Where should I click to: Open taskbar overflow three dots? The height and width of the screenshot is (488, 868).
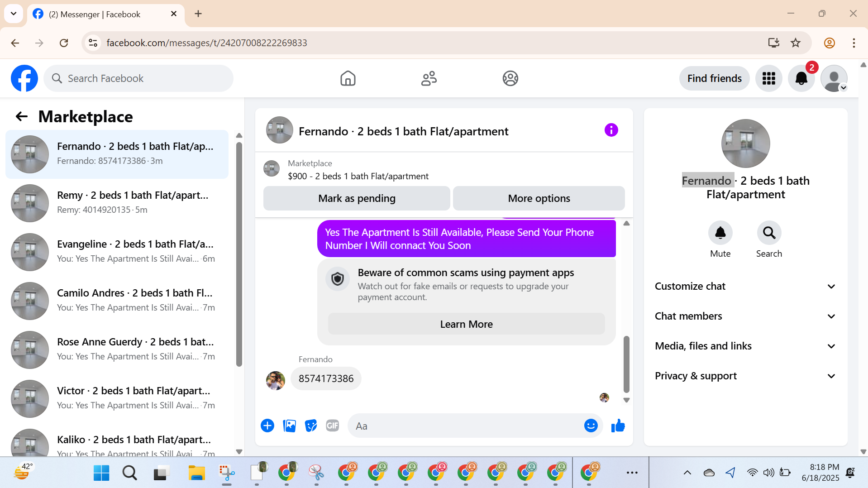pyautogui.click(x=632, y=473)
